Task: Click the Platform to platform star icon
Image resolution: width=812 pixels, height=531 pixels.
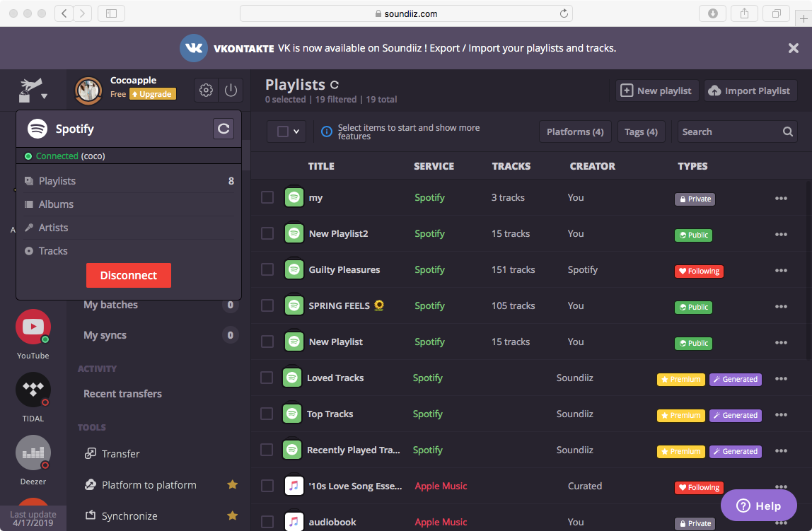Action: coord(233,484)
